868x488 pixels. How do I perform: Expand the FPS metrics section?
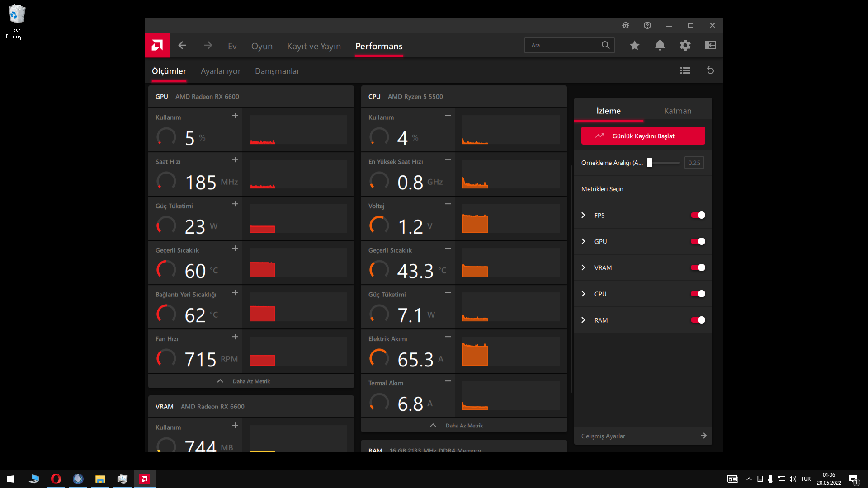coord(583,216)
